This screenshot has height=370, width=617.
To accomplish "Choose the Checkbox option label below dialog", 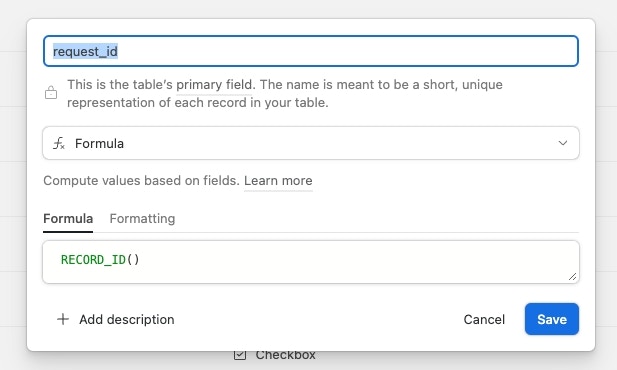I will 285,355.
